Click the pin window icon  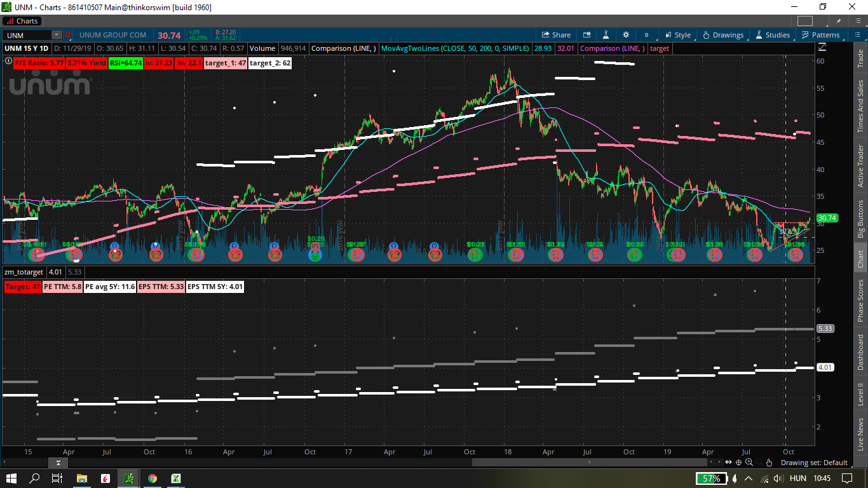pyautogui.click(x=839, y=21)
